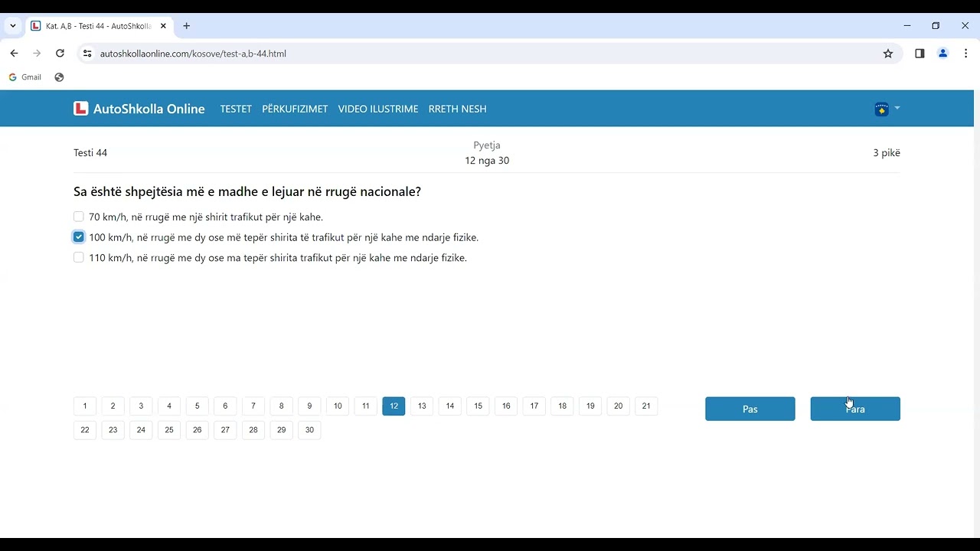Click the 'Testi 44' label text

pos(90,153)
